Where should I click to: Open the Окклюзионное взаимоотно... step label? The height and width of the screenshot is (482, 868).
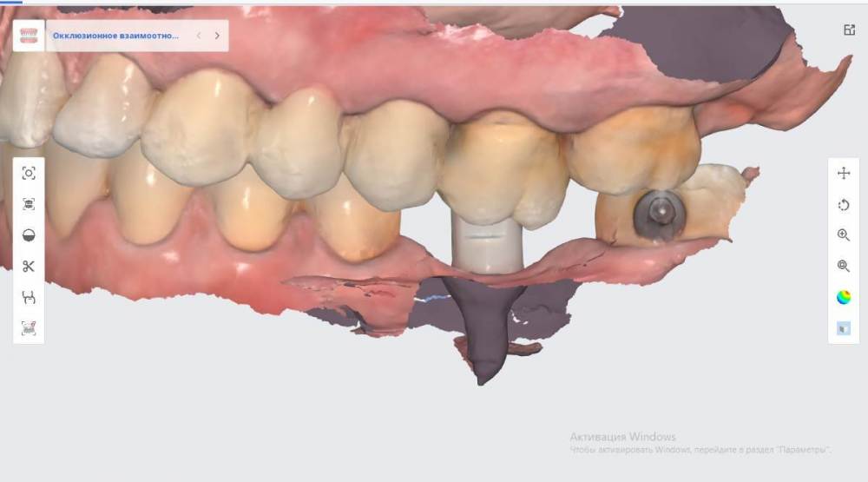pos(115,36)
